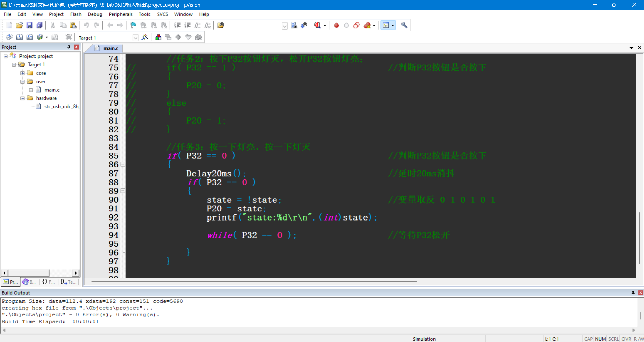Open the Peripherals menu

click(x=121, y=14)
